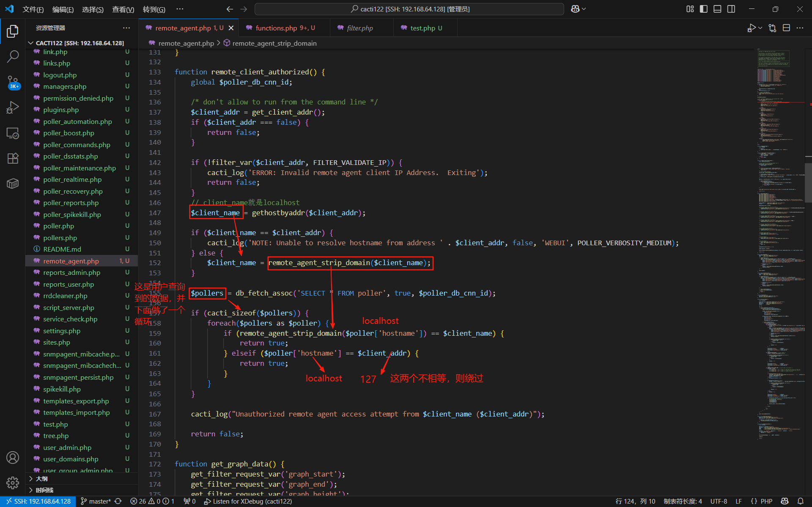
Task: Click synchronize changes icon in status bar
Action: click(x=118, y=501)
